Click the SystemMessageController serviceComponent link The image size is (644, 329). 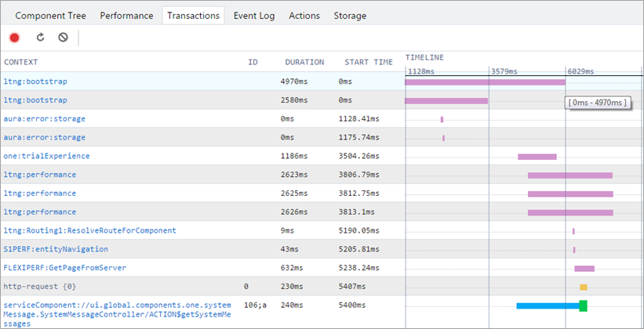pos(118,315)
